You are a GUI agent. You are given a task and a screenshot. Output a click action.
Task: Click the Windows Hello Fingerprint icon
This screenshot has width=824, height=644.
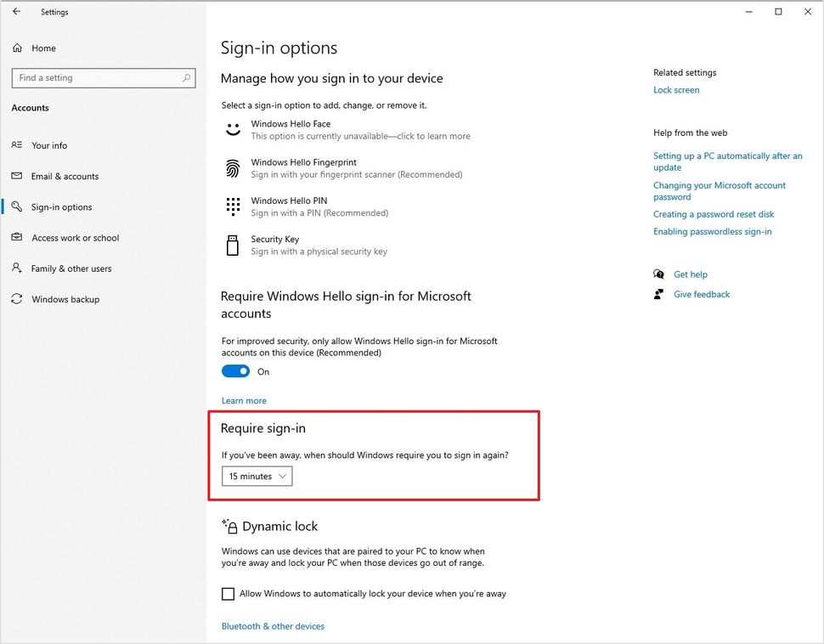(x=233, y=168)
